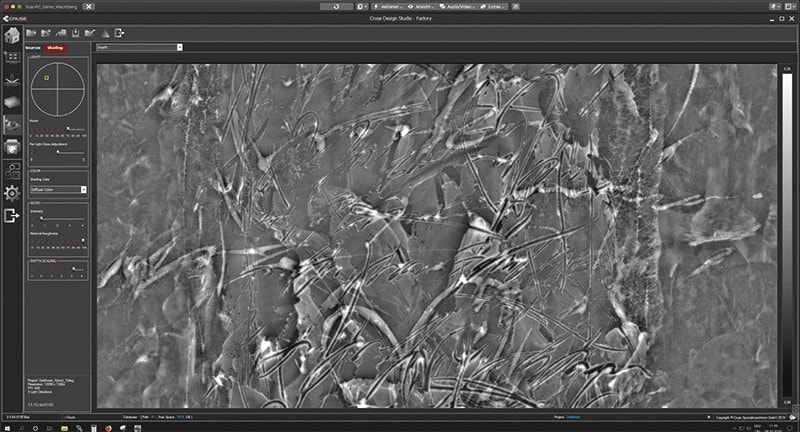Adjust the Depth Scaling slider handle

click(x=74, y=269)
